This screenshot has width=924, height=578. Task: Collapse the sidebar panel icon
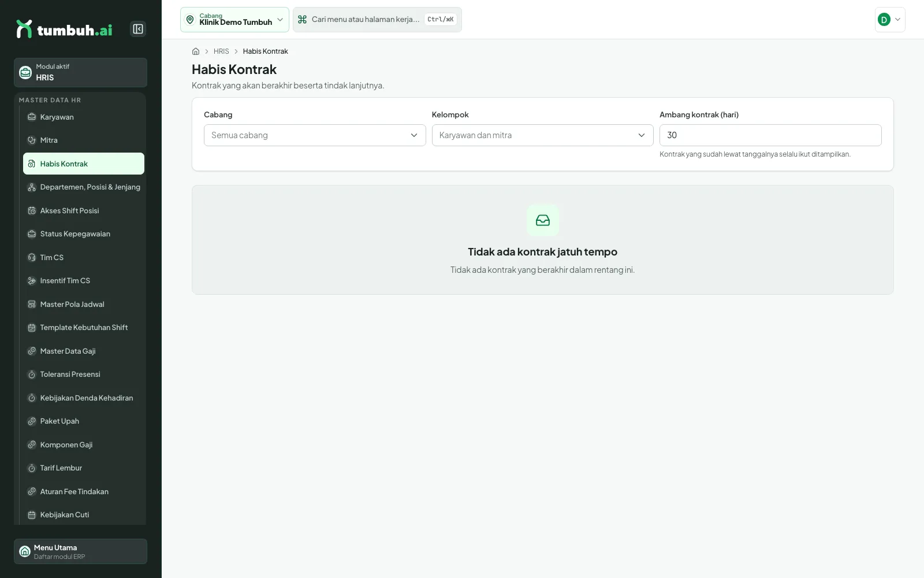(x=138, y=29)
